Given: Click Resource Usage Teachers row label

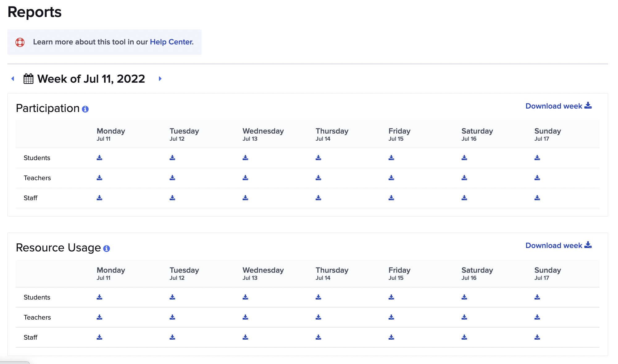Looking at the screenshot, I should [37, 317].
